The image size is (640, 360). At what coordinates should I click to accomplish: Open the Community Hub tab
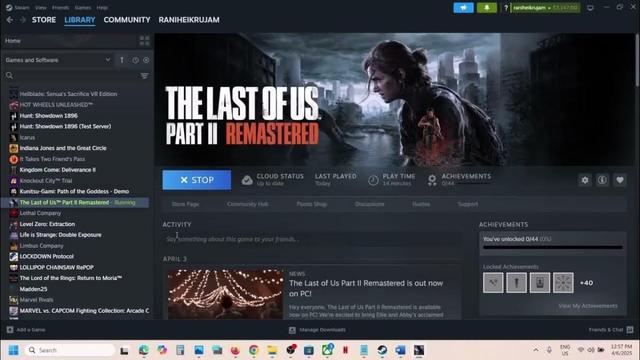click(x=247, y=204)
